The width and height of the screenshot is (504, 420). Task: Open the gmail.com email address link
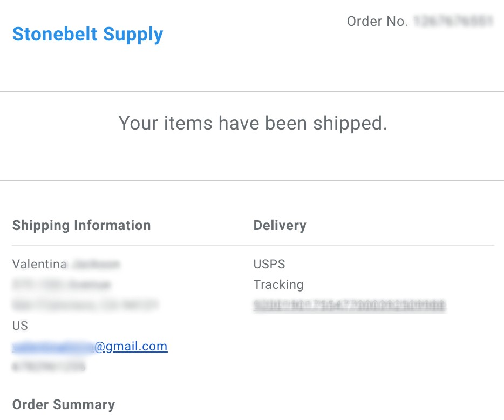tap(90, 347)
